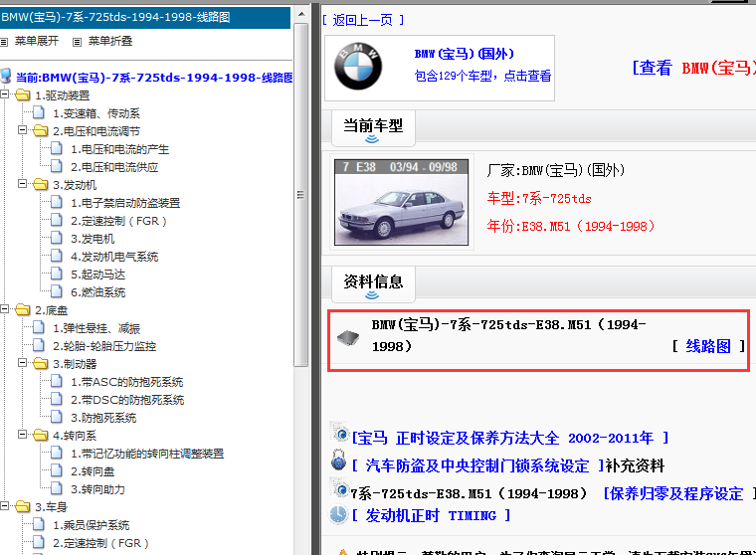Select 1.弹性悬挂、减振 tree item
Viewport: 756px width, 555px height.
click(96, 328)
